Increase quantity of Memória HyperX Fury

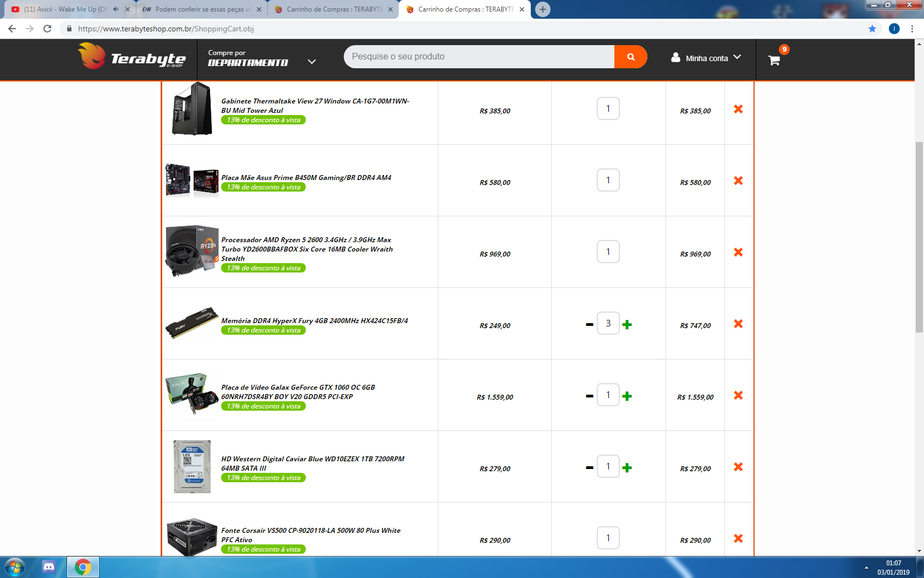tap(627, 325)
